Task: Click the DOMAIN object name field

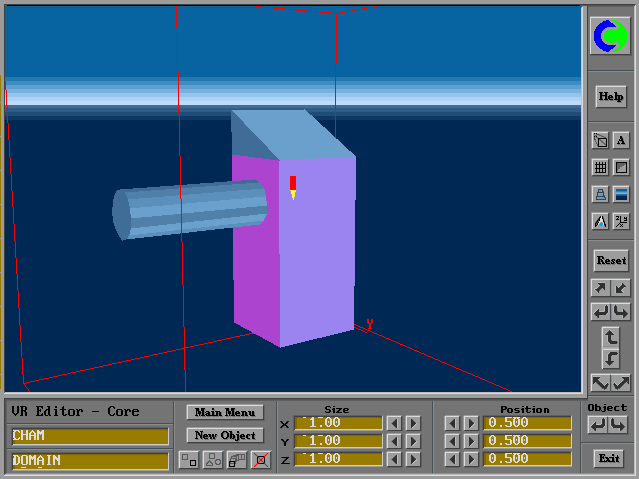Action: coord(90,460)
